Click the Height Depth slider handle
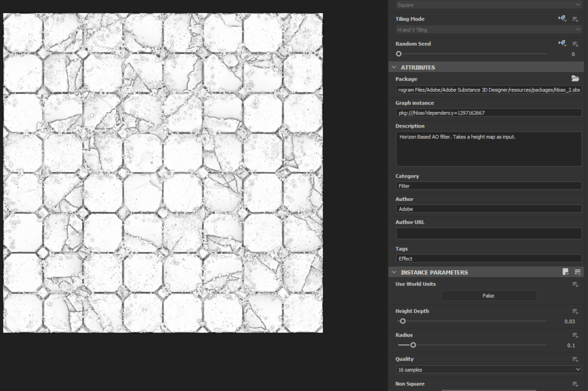This screenshot has width=588, height=391. click(403, 321)
